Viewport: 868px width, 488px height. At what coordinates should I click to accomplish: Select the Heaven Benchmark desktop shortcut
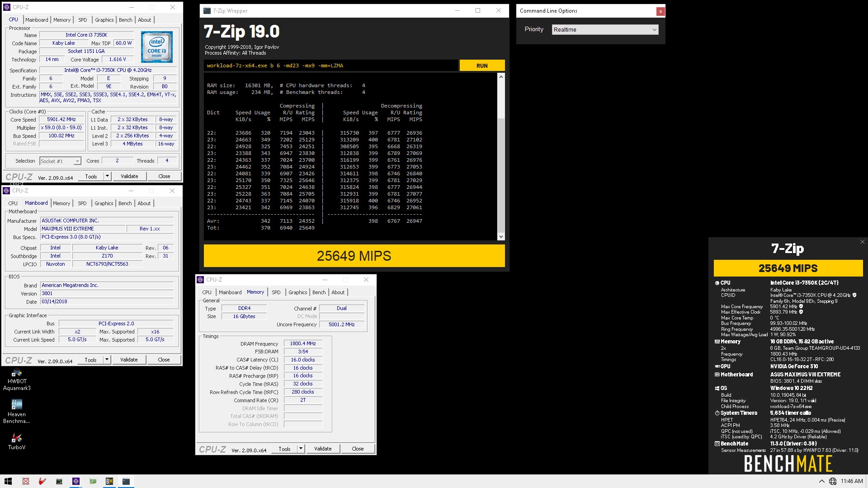(x=17, y=412)
